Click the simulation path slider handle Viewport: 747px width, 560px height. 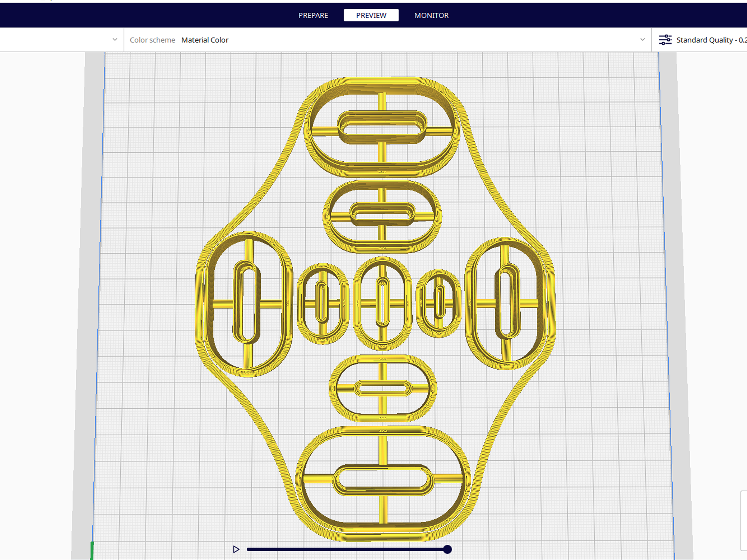click(x=447, y=549)
